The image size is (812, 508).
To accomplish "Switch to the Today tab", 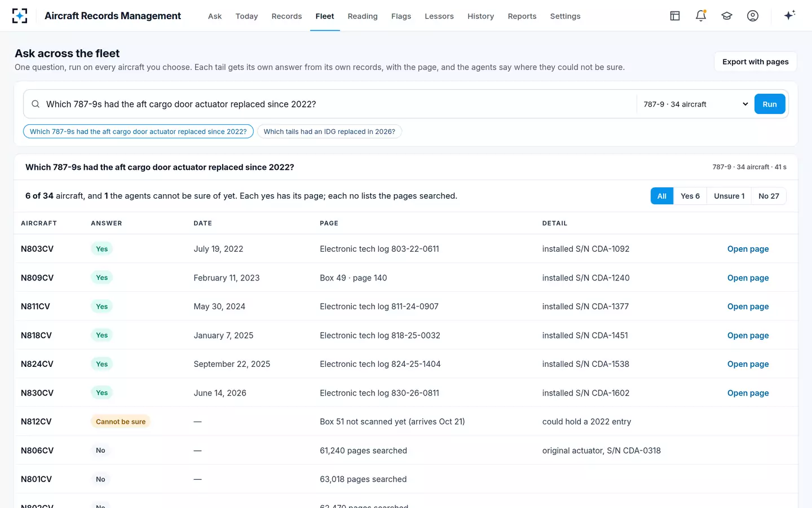I will point(246,16).
